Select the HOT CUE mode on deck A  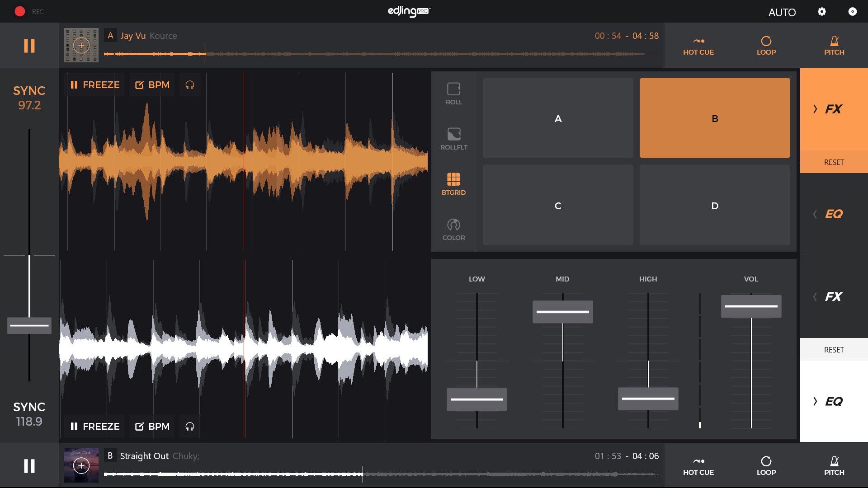pos(698,46)
